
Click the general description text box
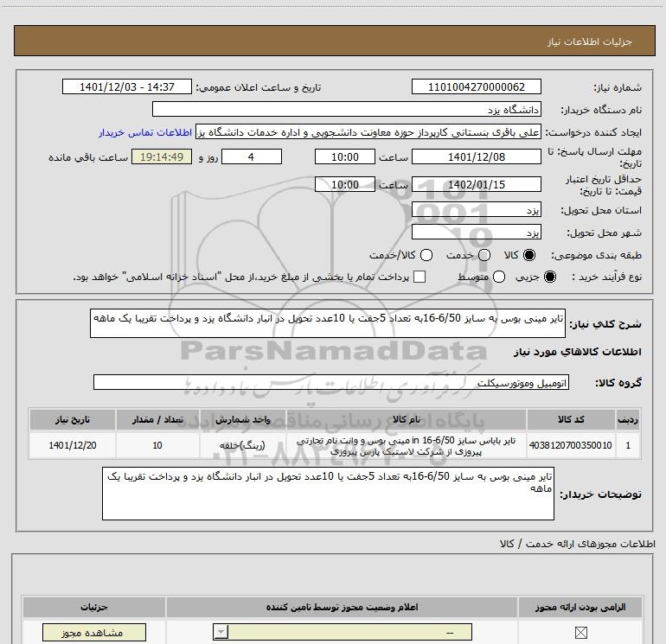tap(328, 323)
